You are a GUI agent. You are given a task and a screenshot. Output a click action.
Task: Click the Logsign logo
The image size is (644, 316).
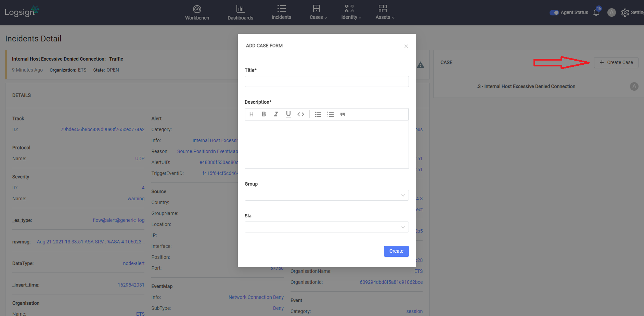[x=22, y=11]
